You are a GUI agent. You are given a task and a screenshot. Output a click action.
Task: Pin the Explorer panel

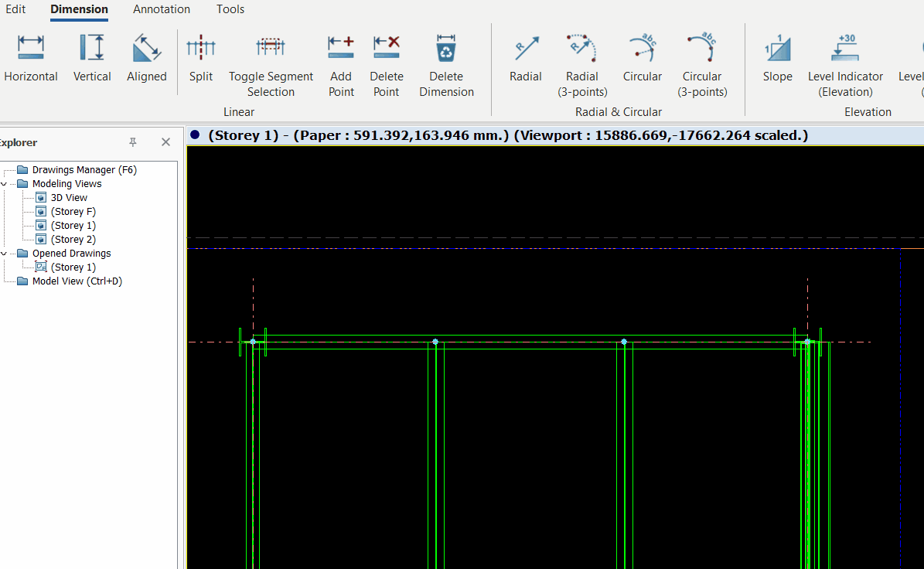(133, 142)
